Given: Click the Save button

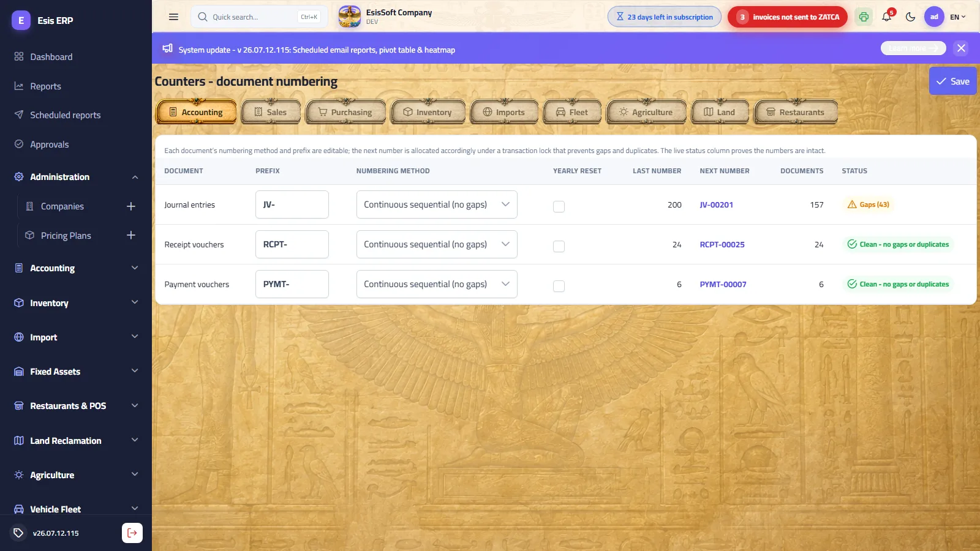Looking at the screenshot, I should (952, 81).
